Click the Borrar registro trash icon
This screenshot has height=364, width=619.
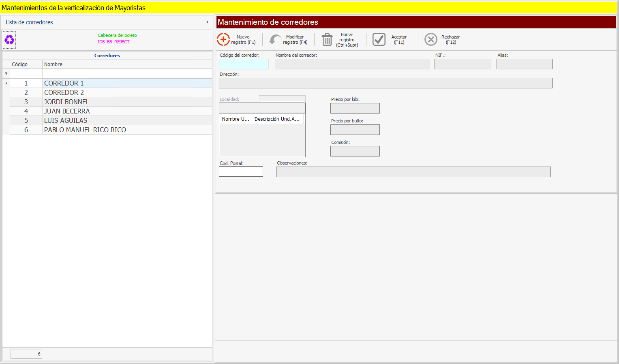point(327,39)
